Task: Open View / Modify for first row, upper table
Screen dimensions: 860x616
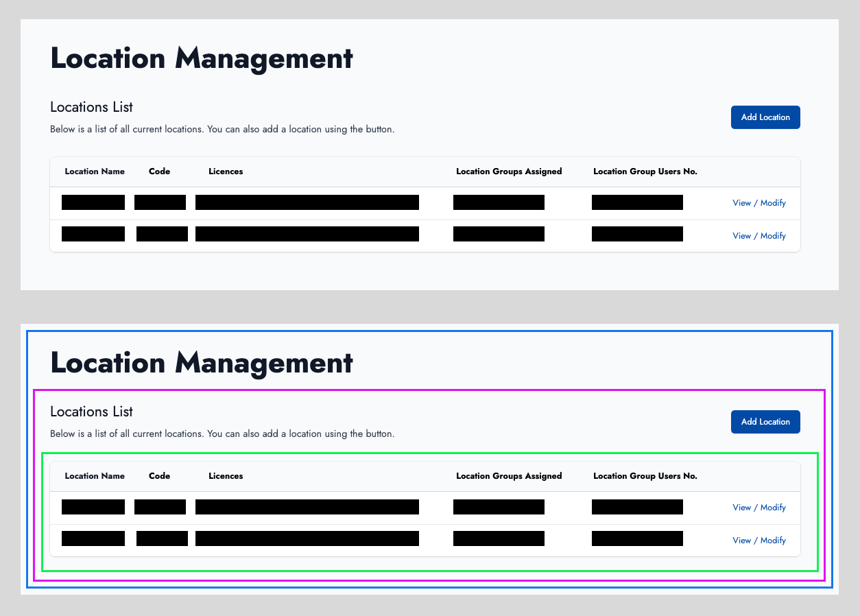Action: coord(759,203)
